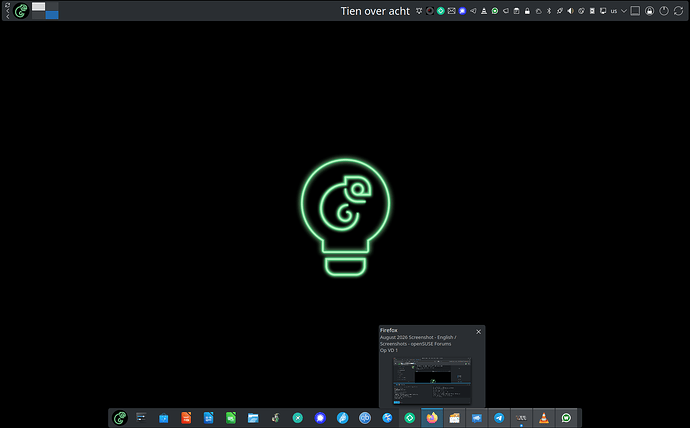The image size is (690, 428).
Task: Open the mail envelope tray icon
Action: click(x=451, y=11)
